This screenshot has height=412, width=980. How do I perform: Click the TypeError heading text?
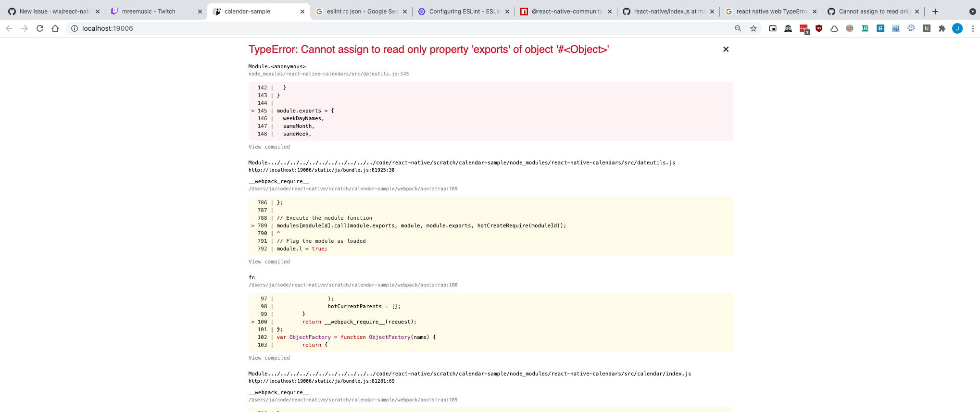(x=428, y=50)
